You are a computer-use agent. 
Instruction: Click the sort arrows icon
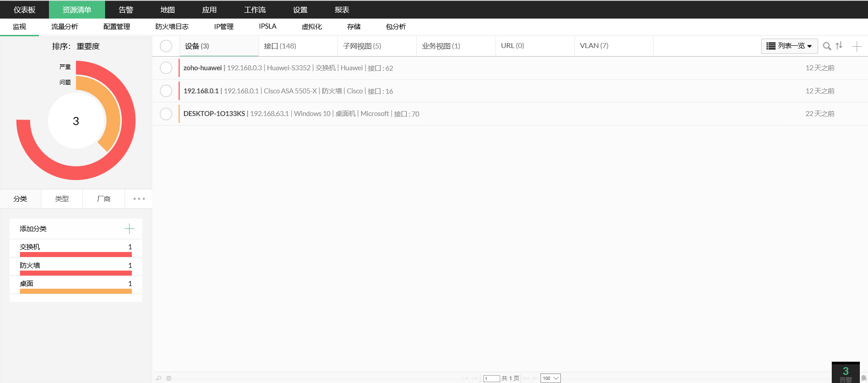(839, 45)
